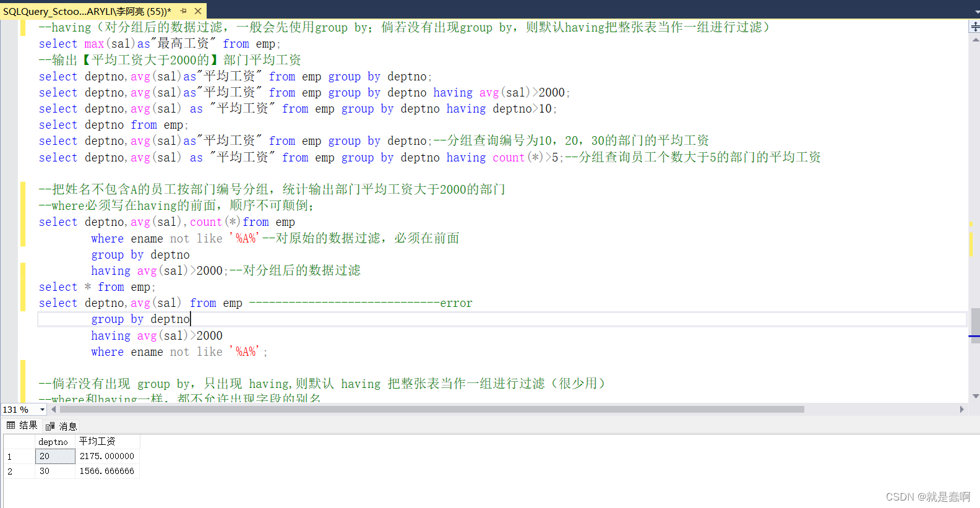Pin the SQLQuery_Sctoo document tab
The height and width of the screenshot is (508, 980).
click(x=184, y=11)
